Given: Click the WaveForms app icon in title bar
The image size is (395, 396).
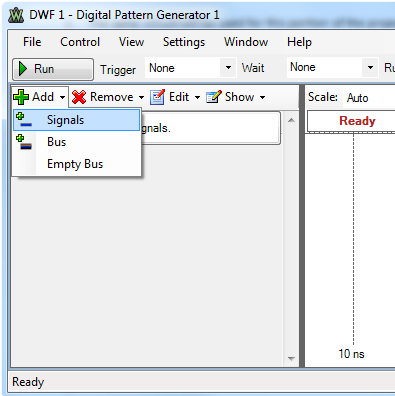Looking at the screenshot, I should coord(16,15).
